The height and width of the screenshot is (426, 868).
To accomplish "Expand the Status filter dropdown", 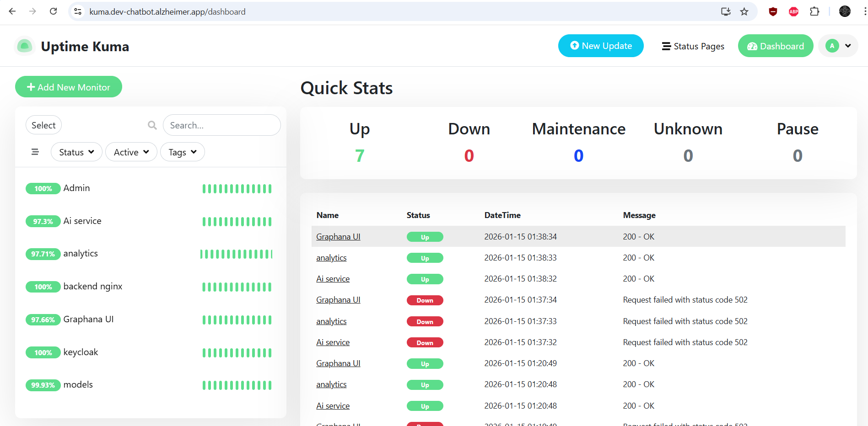I will pyautogui.click(x=76, y=152).
